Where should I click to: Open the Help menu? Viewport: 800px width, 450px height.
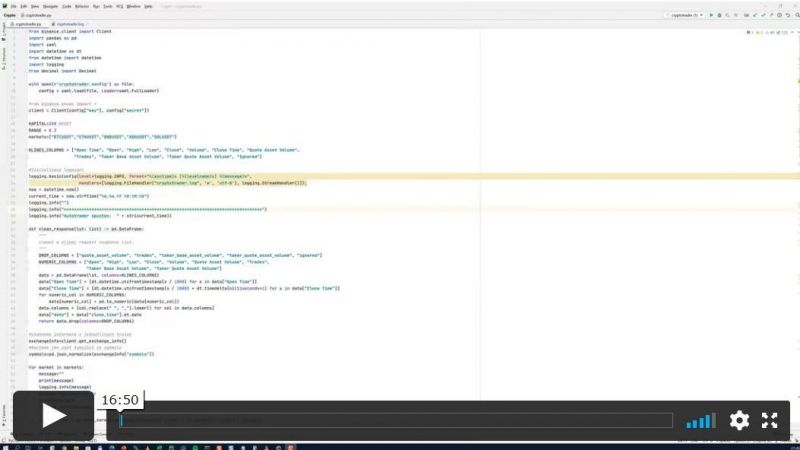click(148, 7)
